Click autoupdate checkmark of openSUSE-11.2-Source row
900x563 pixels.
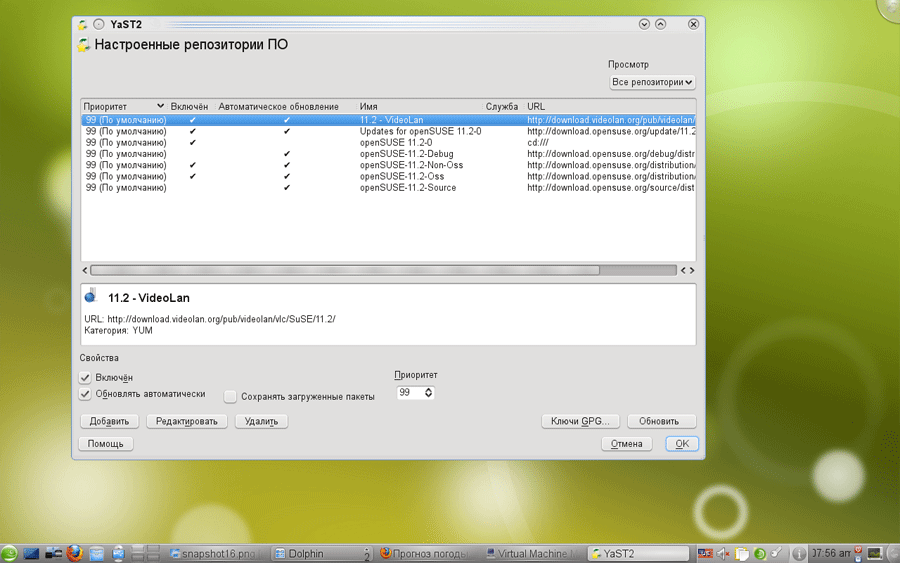click(286, 188)
